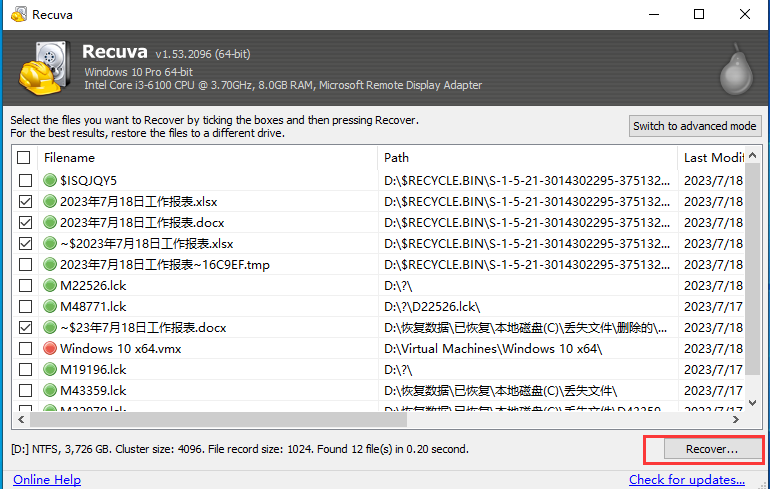This screenshot has height=489, width=770.
Task: Open the Check for updates link
Action: 687,480
